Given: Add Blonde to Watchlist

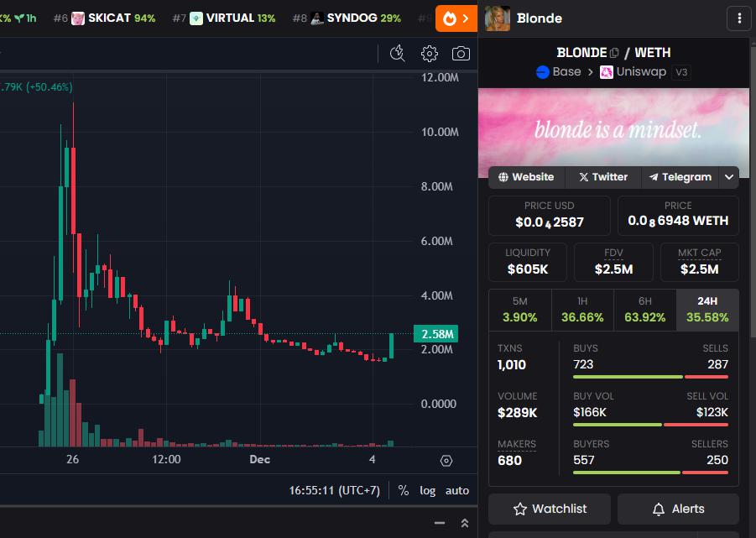Looking at the screenshot, I should click(x=550, y=509).
